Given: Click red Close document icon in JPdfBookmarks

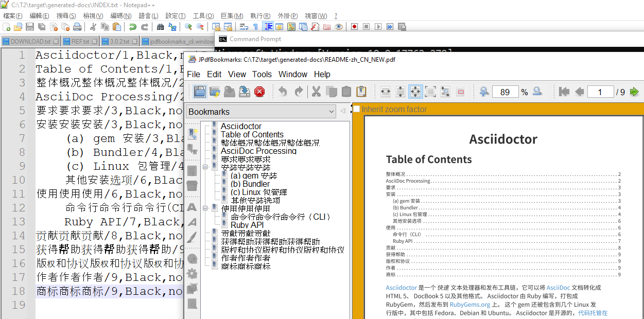Looking at the screenshot, I should pos(259,92).
